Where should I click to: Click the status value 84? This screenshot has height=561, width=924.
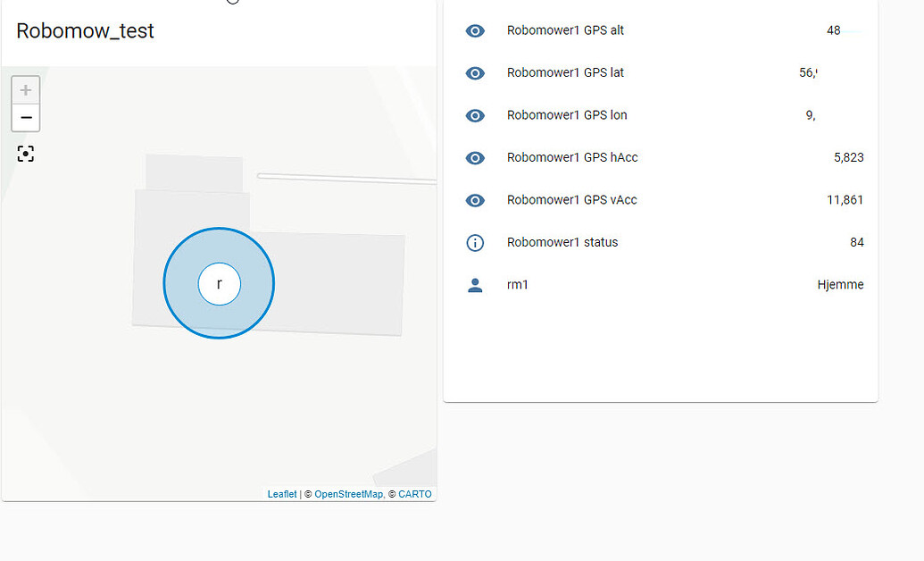(x=856, y=242)
